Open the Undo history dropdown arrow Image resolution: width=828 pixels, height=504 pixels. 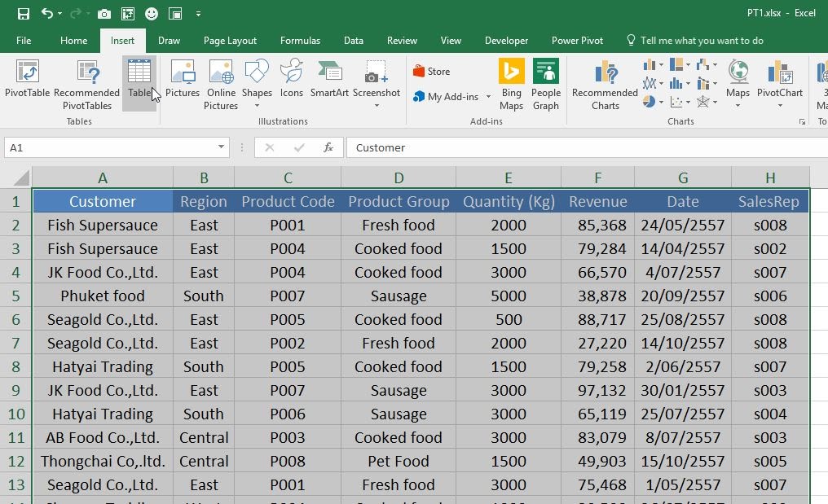coord(59,14)
